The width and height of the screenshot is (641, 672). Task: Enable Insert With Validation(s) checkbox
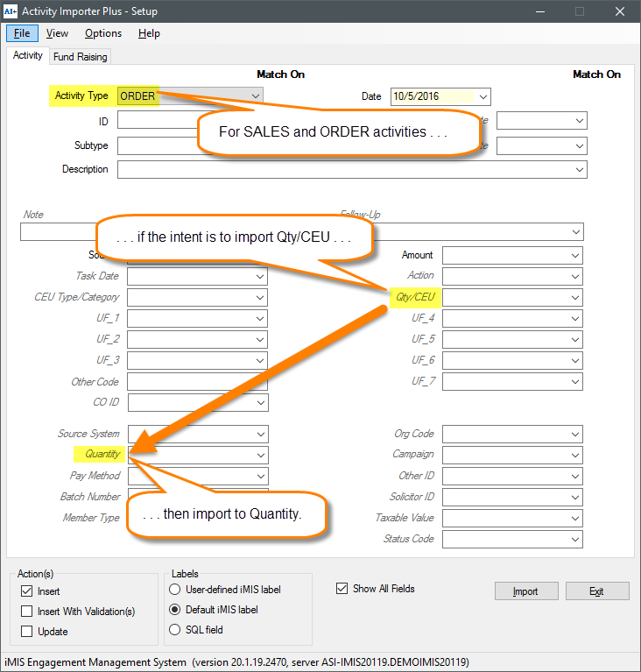tap(26, 612)
